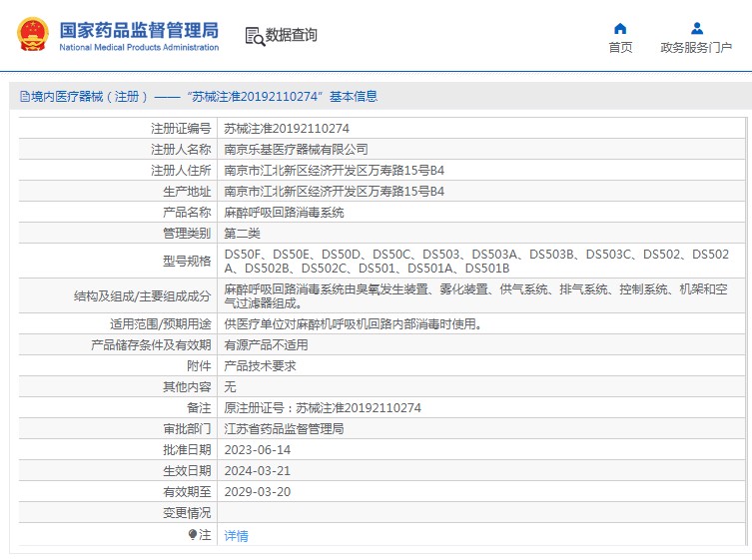Click National Medical Products Administration subtitle
The image size is (752, 560).
[x=139, y=48]
